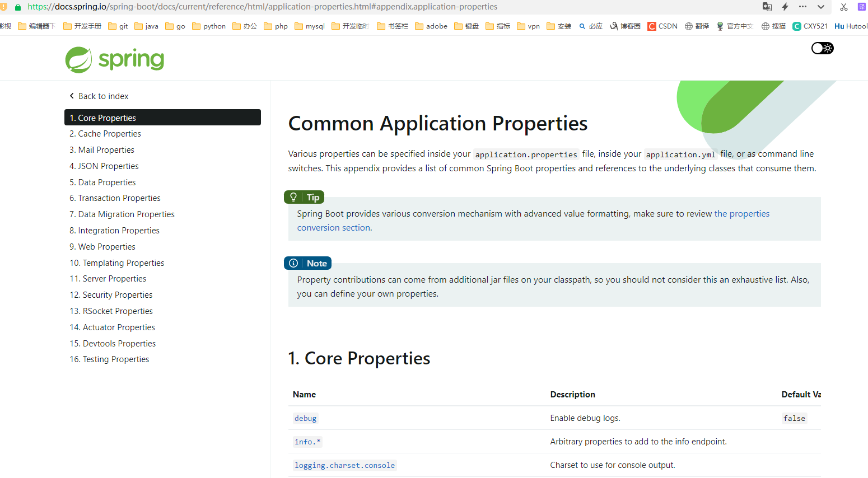Image resolution: width=868 pixels, height=478 pixels.
Task: Open the 必应 search bookmark
Action: pyautogui.click(x=591, y=26)
